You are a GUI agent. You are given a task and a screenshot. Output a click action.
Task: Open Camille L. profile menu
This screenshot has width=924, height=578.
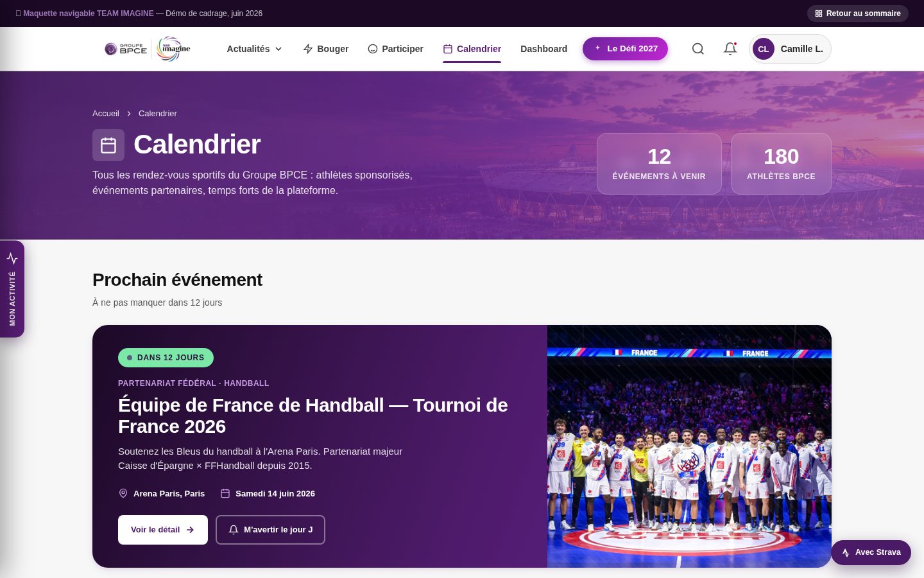coord(790,49)
